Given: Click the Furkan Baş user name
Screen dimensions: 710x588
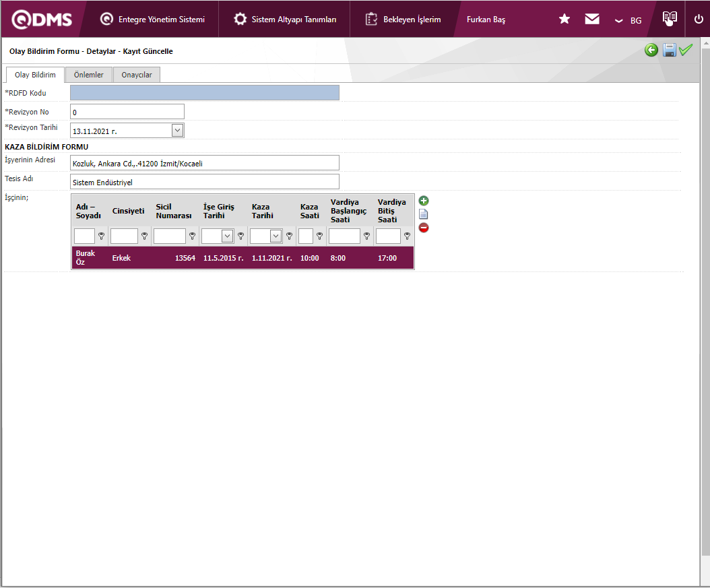Looking at the screenshot, I should (x=486, y=20).
